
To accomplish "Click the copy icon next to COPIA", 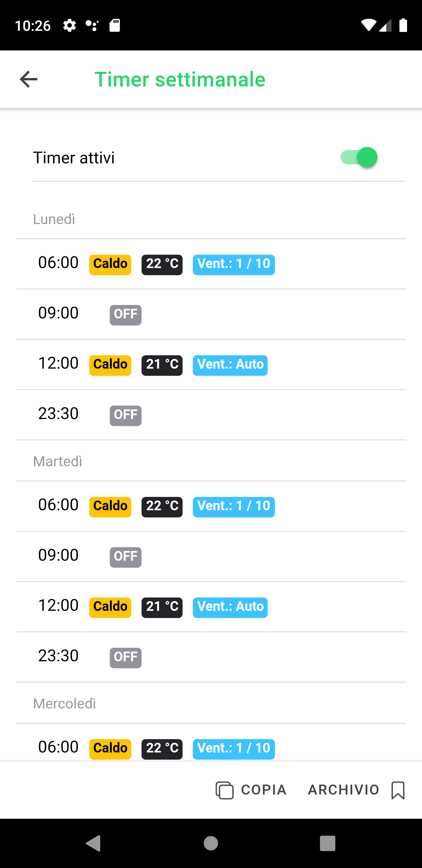I will pyautogui.click(x=224, y=790).
